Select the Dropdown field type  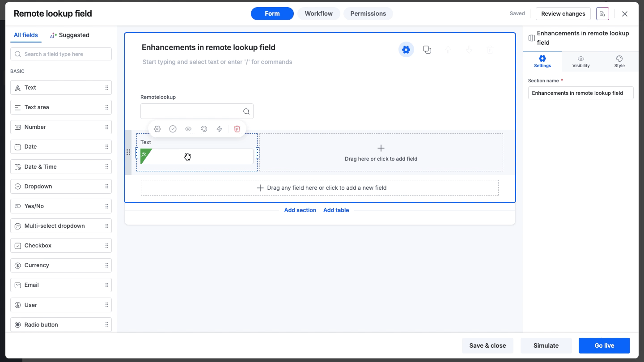coord(61,186)
